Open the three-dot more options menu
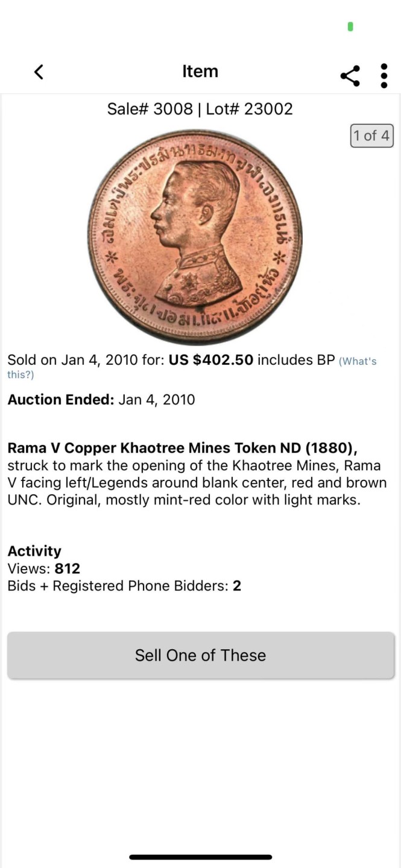Viewport: 401px width, 868px height. tap(384, 75)
